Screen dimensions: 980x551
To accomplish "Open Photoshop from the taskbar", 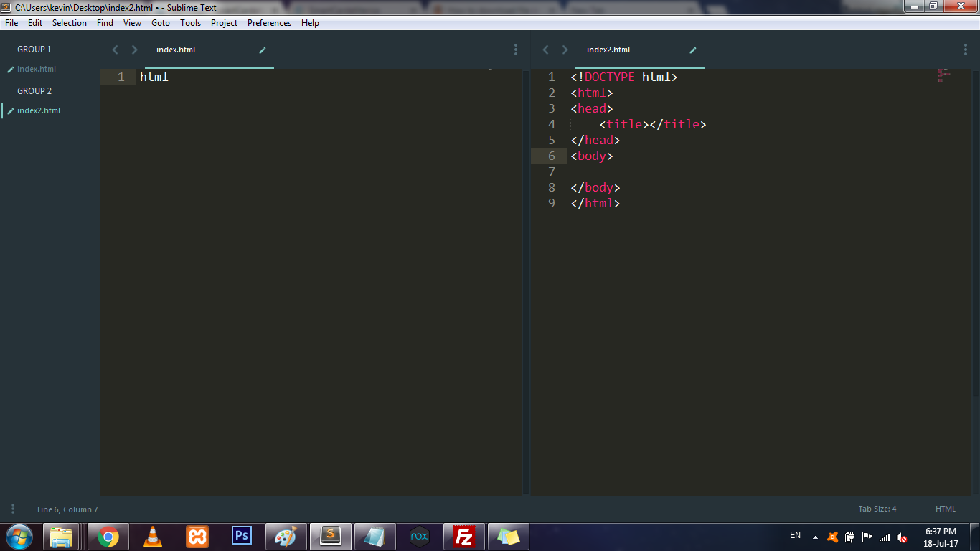I will click(x=242, y=536).
